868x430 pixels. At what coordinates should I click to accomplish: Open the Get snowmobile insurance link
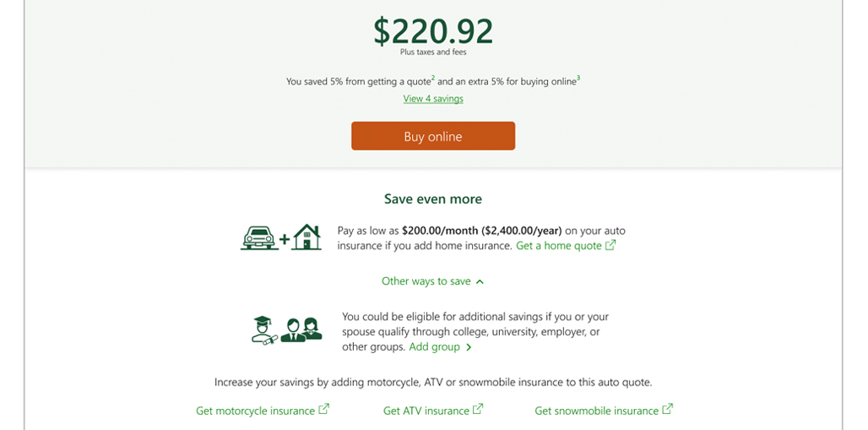click(x=596, y=411)
